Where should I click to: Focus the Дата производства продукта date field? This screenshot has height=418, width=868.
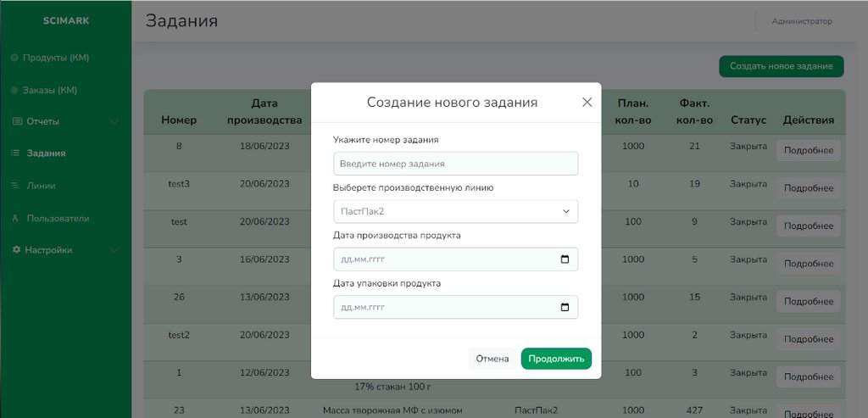coord(455,259)
